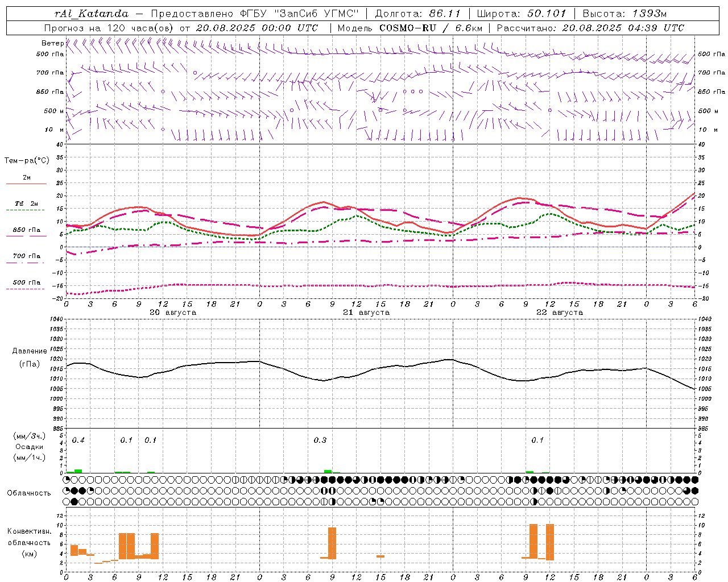Select the 700 гПа temperature legend entry
Screen dimensions: 728x582
(x=27, y=256)
